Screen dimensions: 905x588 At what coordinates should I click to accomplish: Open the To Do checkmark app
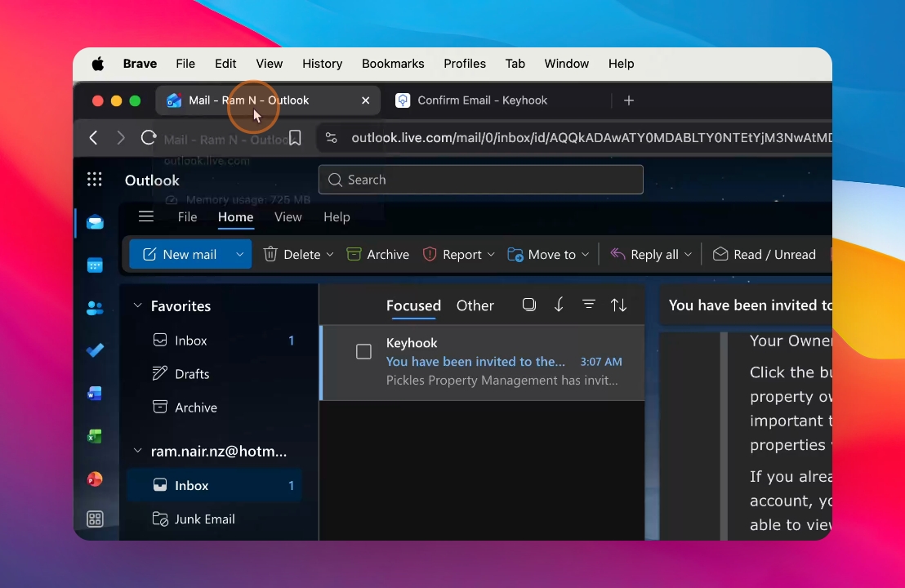[96, 350]
